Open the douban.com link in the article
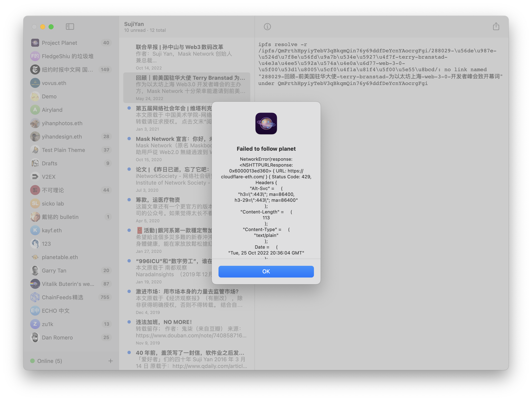Viewport: 532px width, 401px height. pyautogui.click(x=191, y=335)
